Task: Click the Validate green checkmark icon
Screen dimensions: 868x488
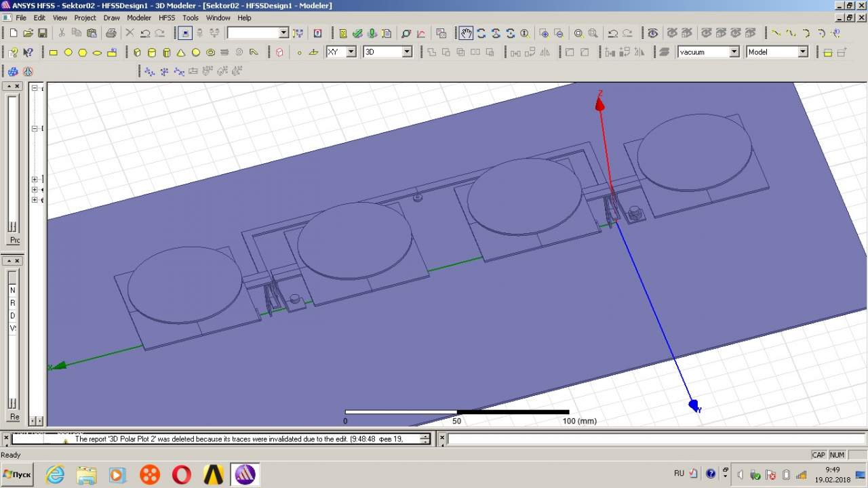Action: pos(357,33)
